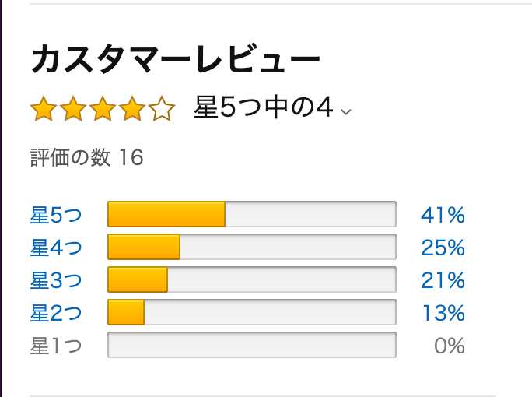The height and width of the screenshot is (397, 532).
Task: Expand the rating chevron next to 星5つ中の4
Action: [346, 111]
